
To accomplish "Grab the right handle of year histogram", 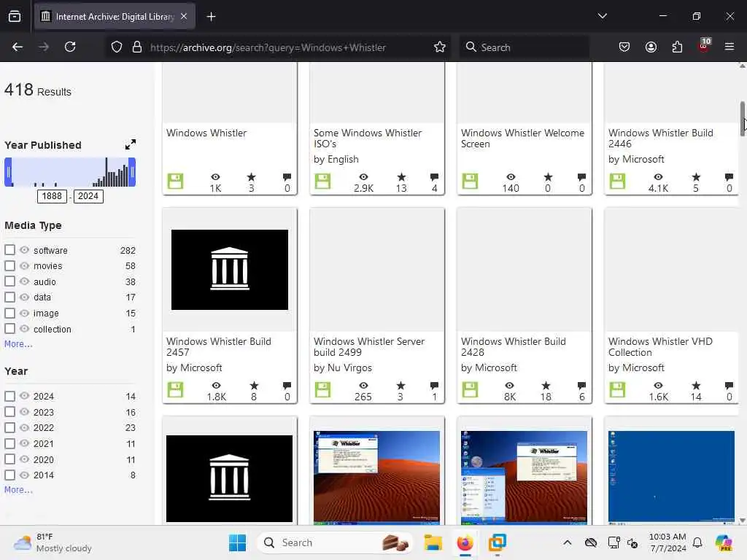I will click(133, 172).
